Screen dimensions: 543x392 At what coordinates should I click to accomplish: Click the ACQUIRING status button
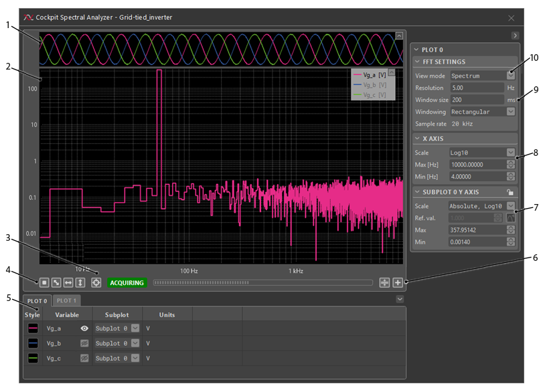coord(127,283)
